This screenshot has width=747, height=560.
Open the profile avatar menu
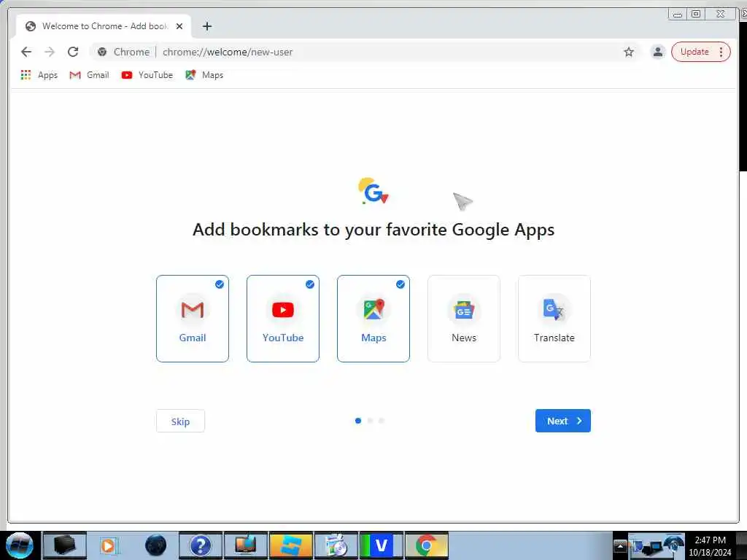(x=657, y=52)
